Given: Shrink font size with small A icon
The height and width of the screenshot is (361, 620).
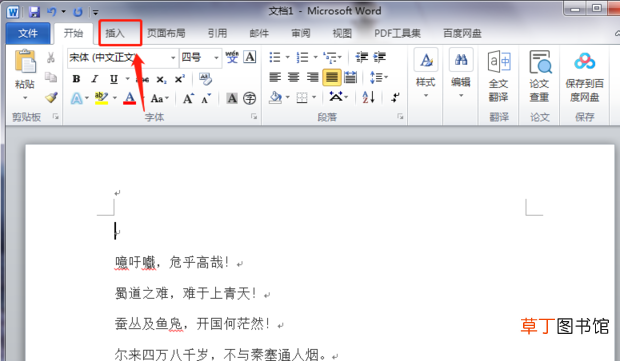Looking at the screenshot, I should click(x=206, y=98).
